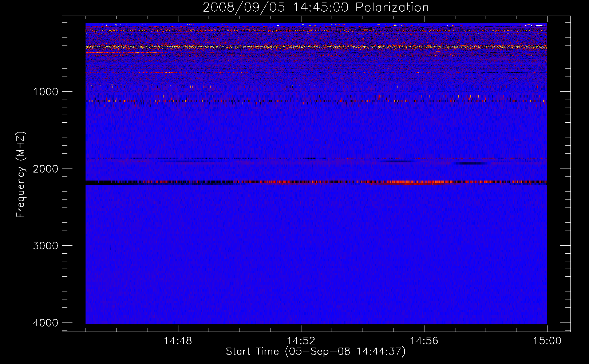
Task: Click the plot title "2008/09/05 14:45:00 Polarization"
Action: coord(316,8)
